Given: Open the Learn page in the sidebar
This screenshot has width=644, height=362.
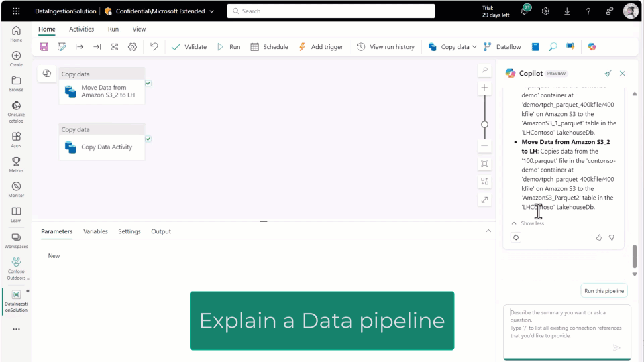Looking at the screenshot, I should coord(16,215).
